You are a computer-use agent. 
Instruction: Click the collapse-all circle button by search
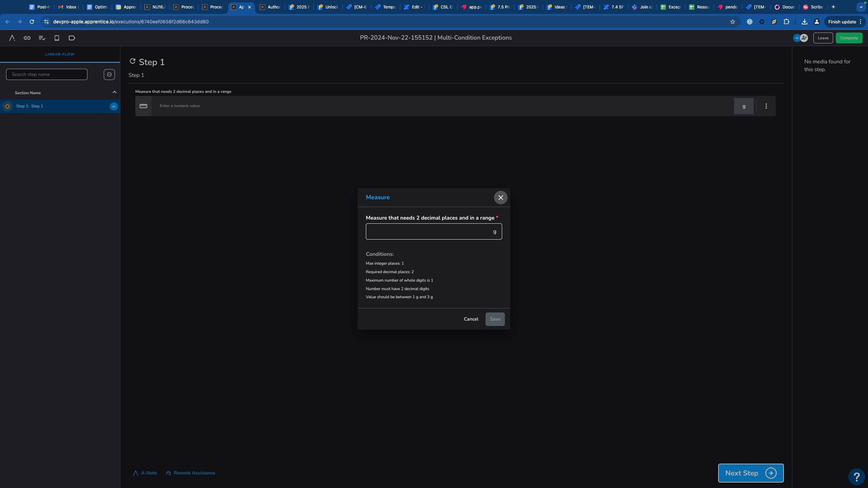109,75
